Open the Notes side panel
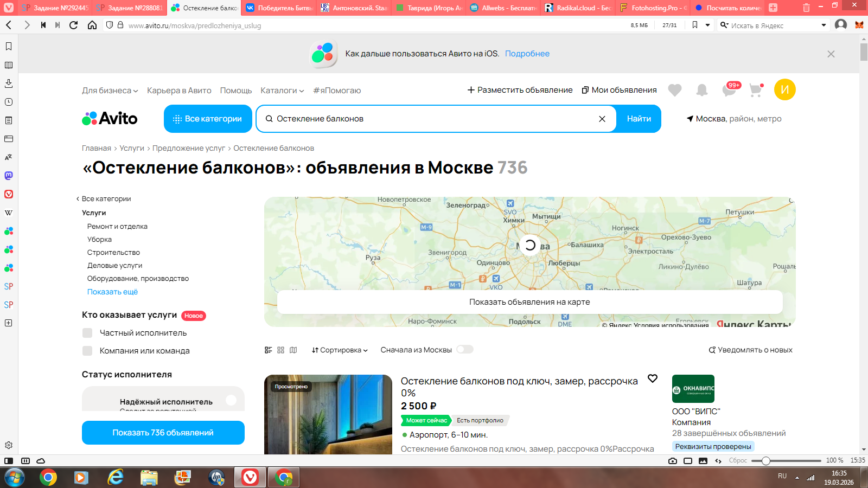Image resolution: width=868 pixels, height=488 pixels. click(x=9, y=120)
